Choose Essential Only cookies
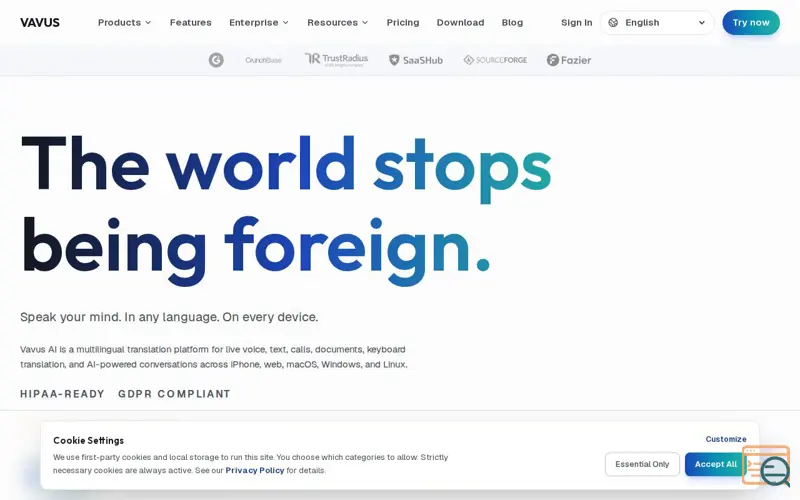The image size is (800, 500). (x=642, y=464)
